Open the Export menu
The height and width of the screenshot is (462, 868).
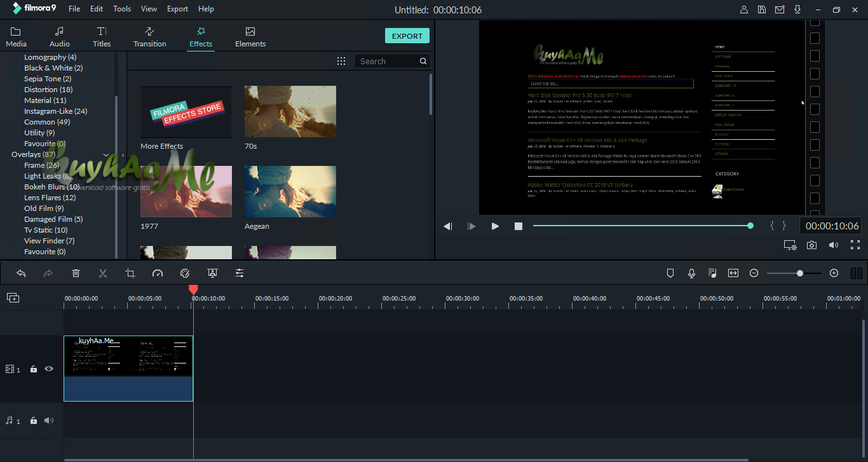(178, 9)
